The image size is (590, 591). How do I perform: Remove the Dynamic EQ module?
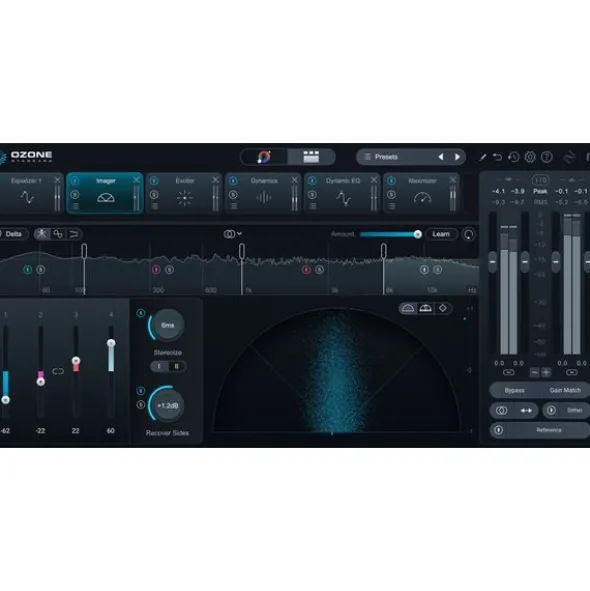(x=374, y=180)
